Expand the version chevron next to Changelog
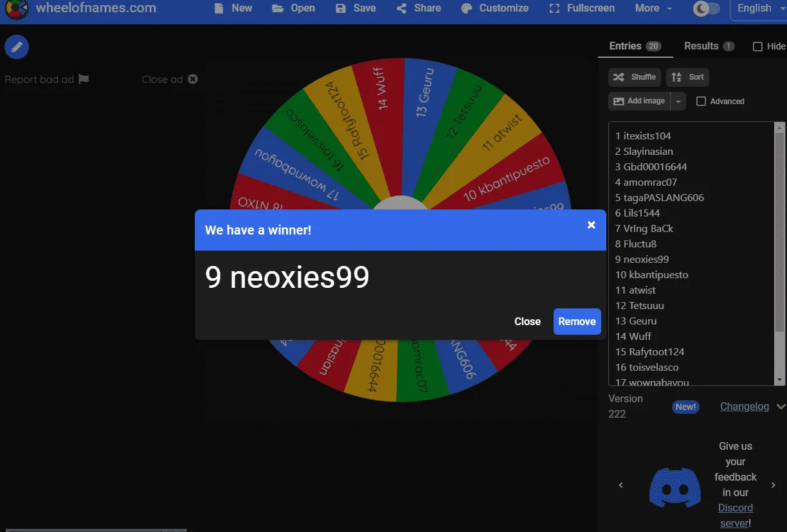Image resolution: width=787 pixels, height=532 pixels. coord(781,407)
